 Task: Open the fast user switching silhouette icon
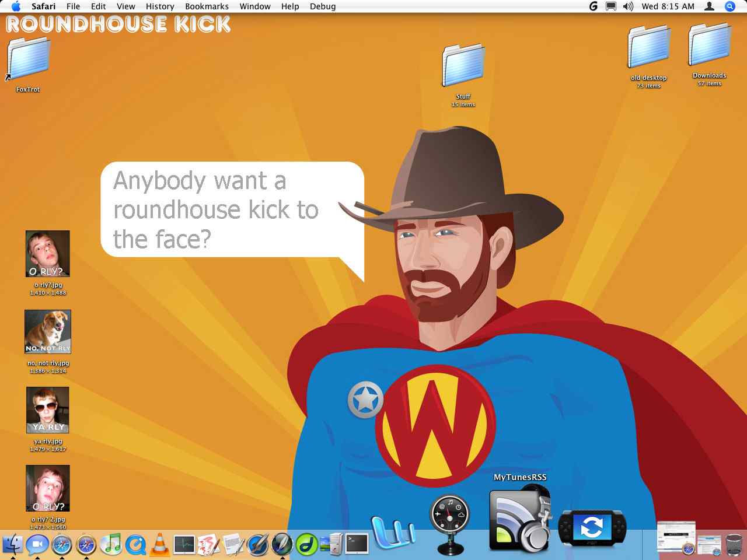click(x=710, y=6)
